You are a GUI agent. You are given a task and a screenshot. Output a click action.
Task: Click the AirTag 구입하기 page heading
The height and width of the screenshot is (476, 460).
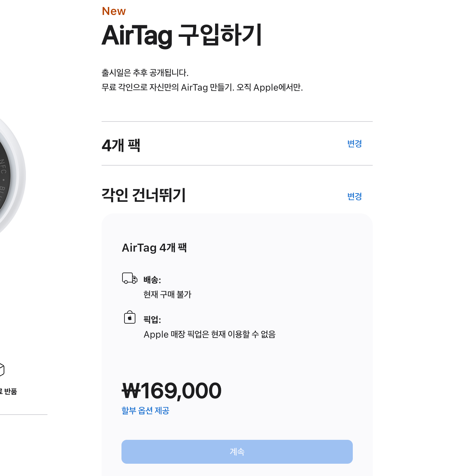[x=182, y=35]
